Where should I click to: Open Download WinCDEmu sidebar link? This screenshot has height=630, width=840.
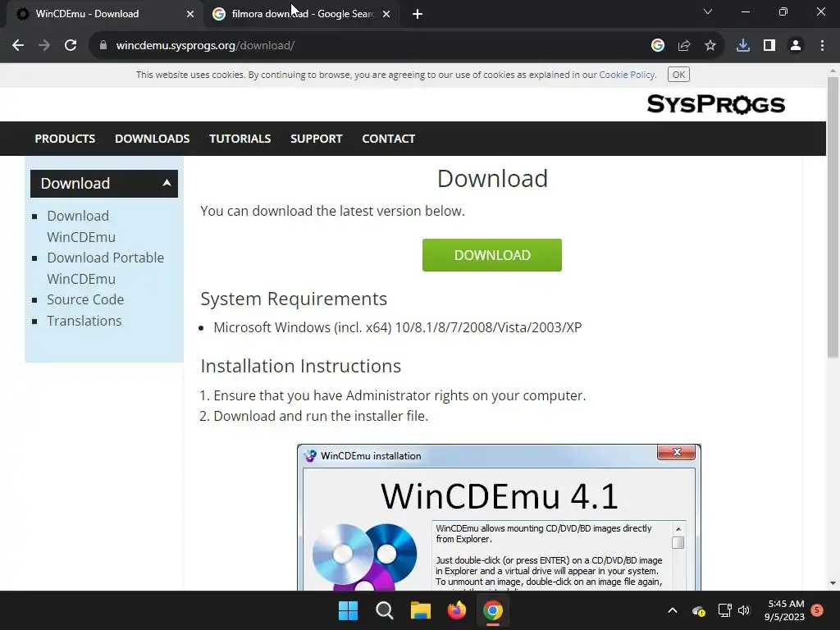pyautogui.click(x=81, y=226)
